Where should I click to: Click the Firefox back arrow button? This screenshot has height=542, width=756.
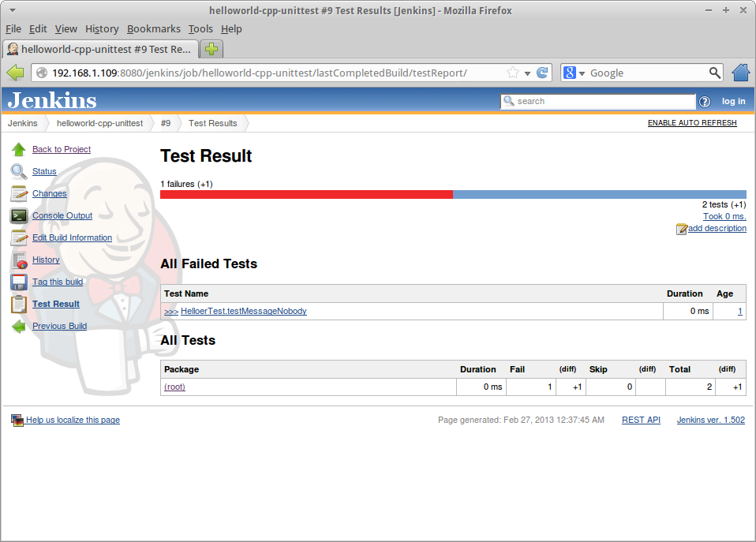click(x=16, y=73)
